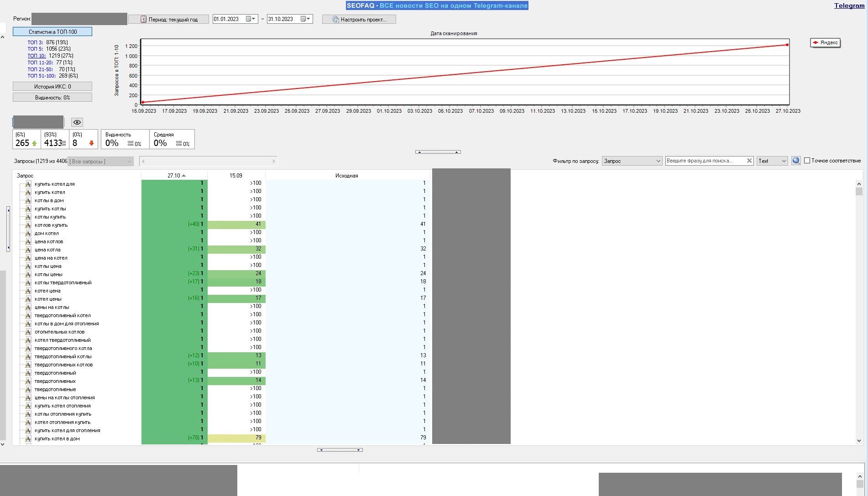
Task: Click the icon next to 'цена котлов'
Action: [28, 241]
